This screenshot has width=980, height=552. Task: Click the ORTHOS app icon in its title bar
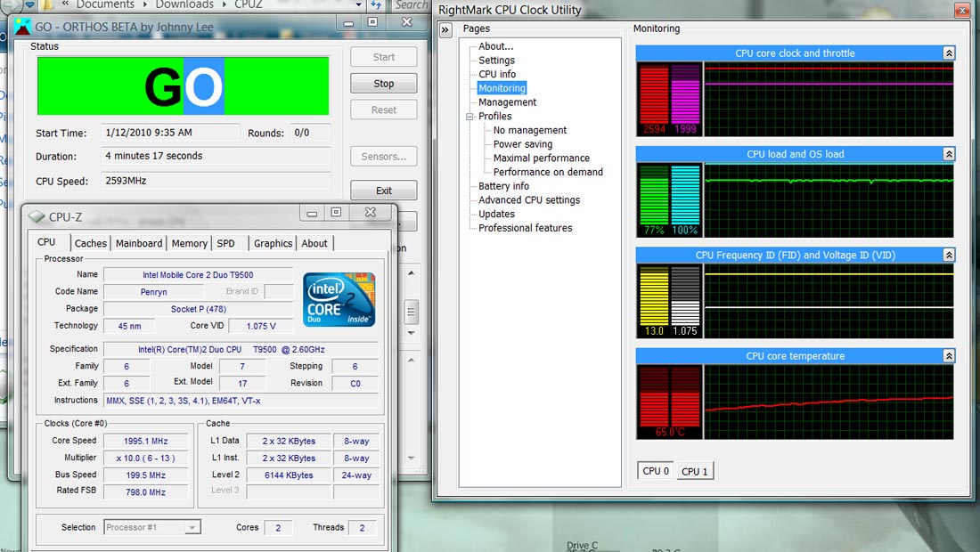tap(22, 27)
